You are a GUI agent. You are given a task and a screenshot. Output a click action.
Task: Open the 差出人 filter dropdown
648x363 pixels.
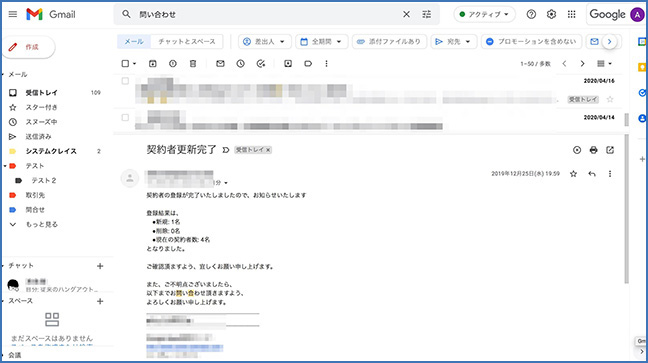pos(264,42)
